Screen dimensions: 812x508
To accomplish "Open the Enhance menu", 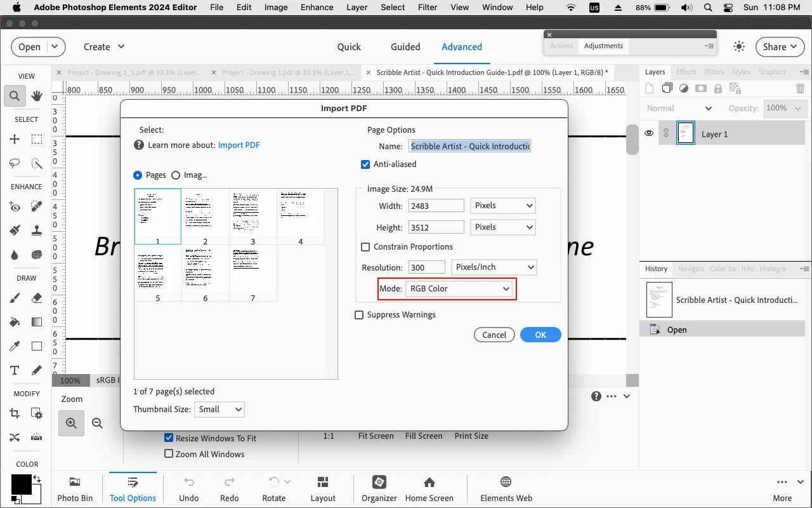I will (317, 8).
